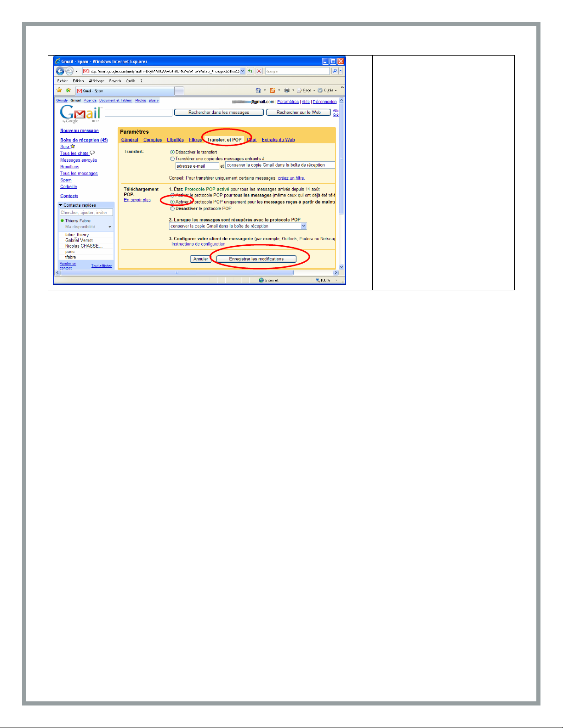Click the Home icon in IE toolbar
Viewport: 563px width, 728px height.
coord(258,90)
